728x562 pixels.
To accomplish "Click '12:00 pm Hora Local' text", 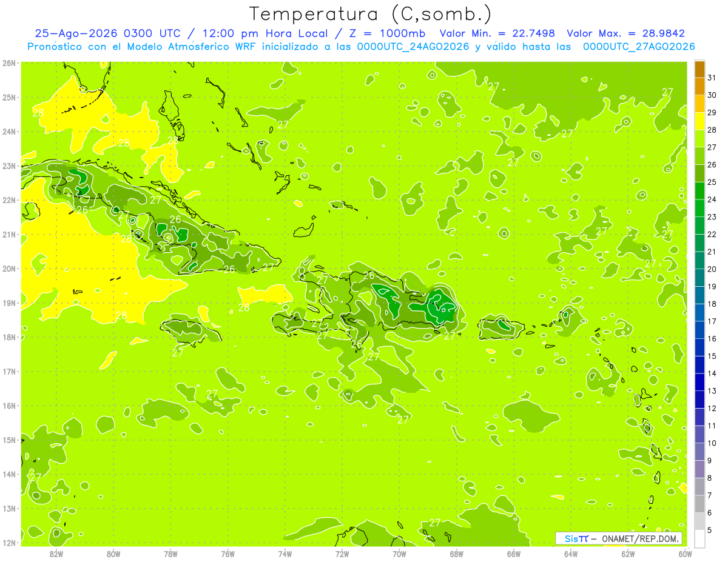I will pyautogui.click(x=264, y=34).
